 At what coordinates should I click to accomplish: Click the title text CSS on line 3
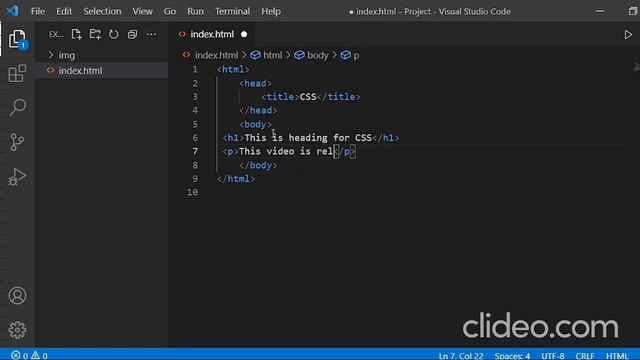tap(308, 97)
